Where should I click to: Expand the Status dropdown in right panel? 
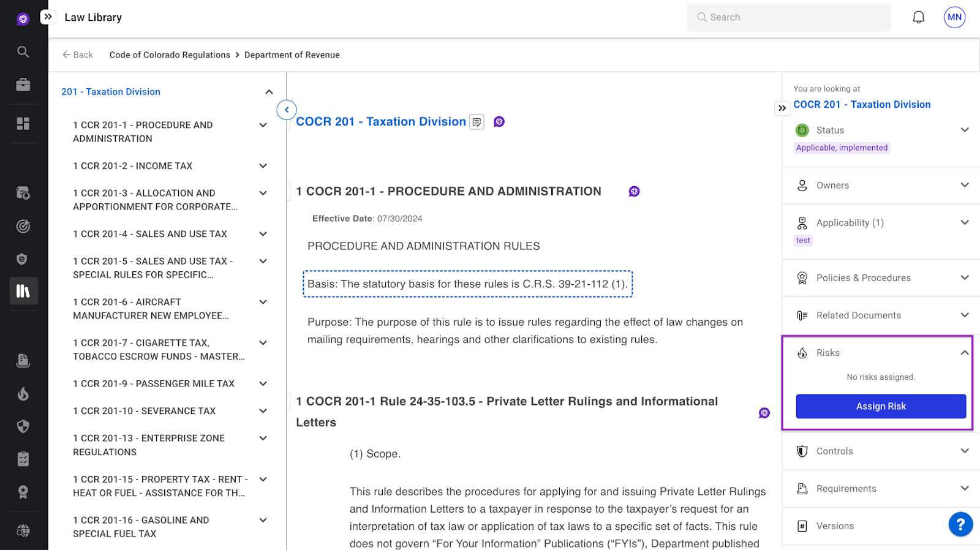(x=964, y=130)
